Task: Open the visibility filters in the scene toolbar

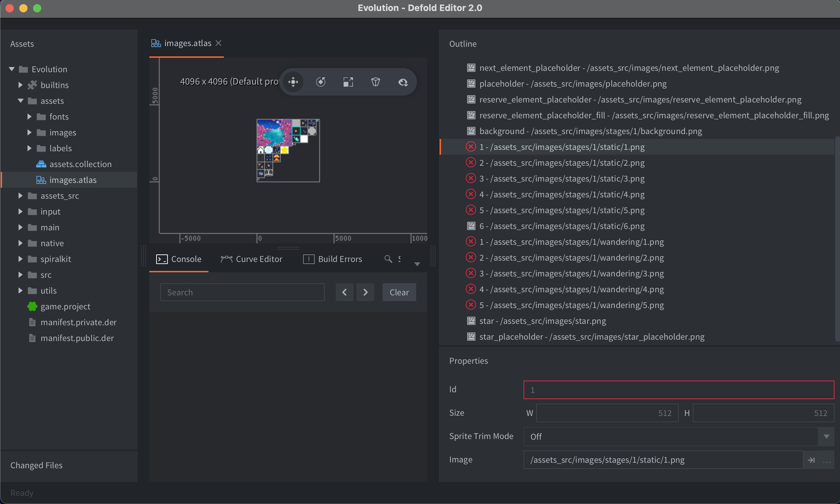Action: point(403,82)
